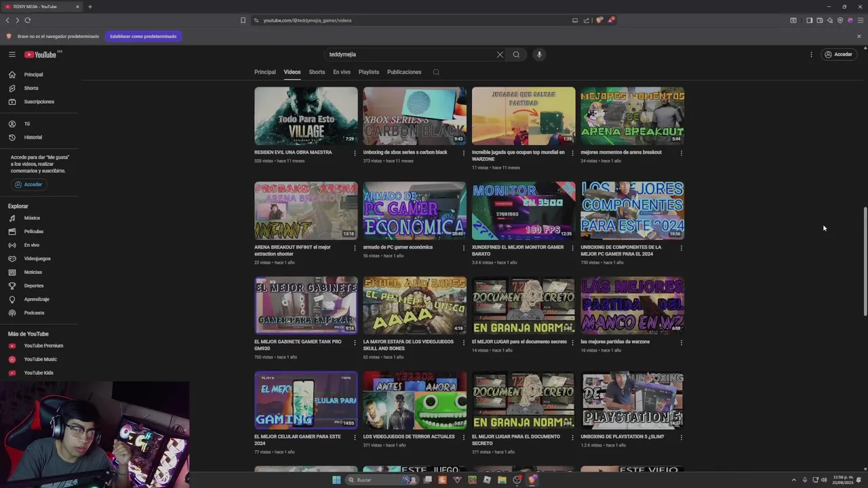Click Establecer como predeterminado button
The image size is (868, 488).
[x=143, y=36]
